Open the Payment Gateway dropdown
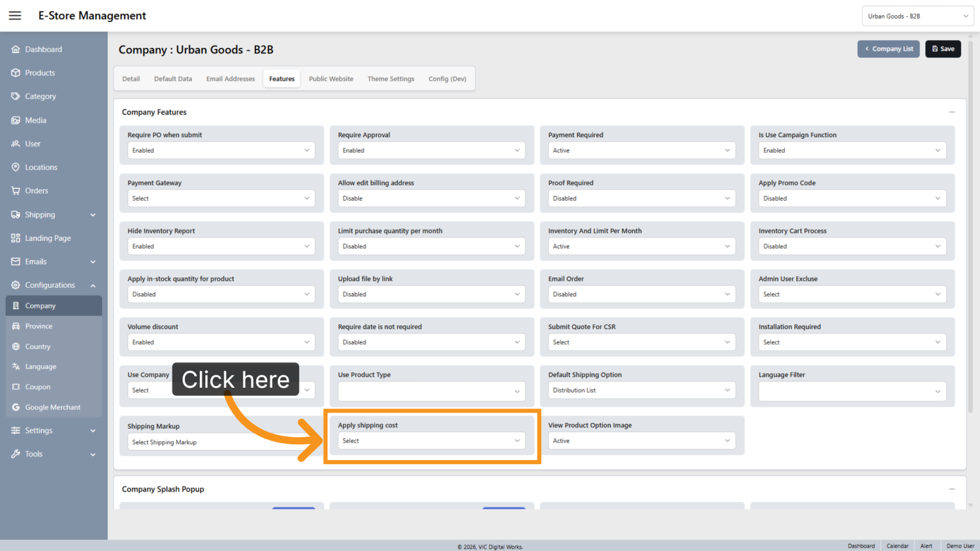The width and height of the screenshot is (980, 551). coord(221,198)
